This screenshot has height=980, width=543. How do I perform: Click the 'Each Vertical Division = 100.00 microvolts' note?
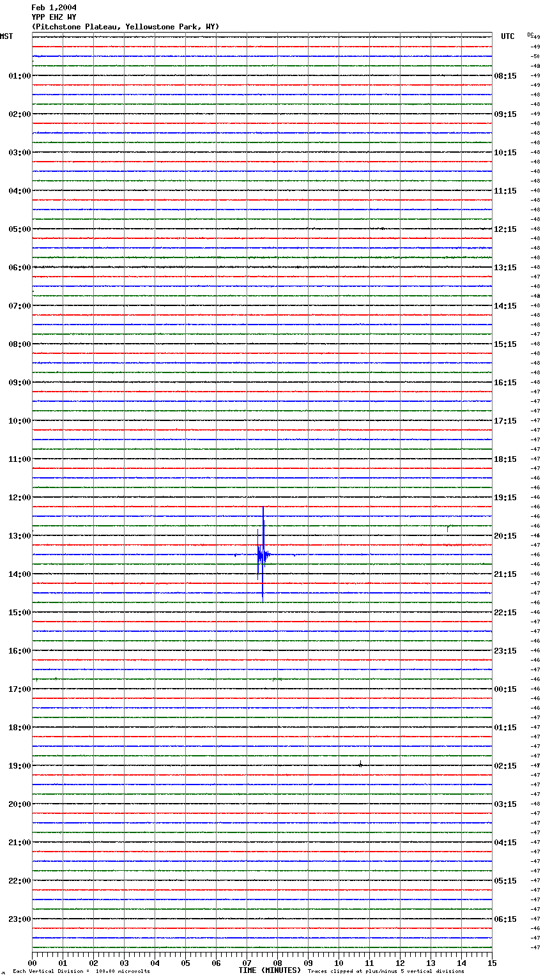[x=82, y=972]
